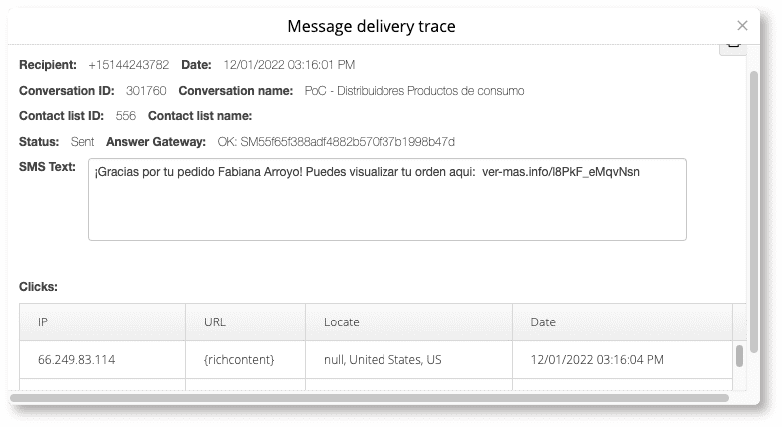Click the Clicks table's small vertical scrollbar
Screen dimensions: 782x427
pos(739,356)
